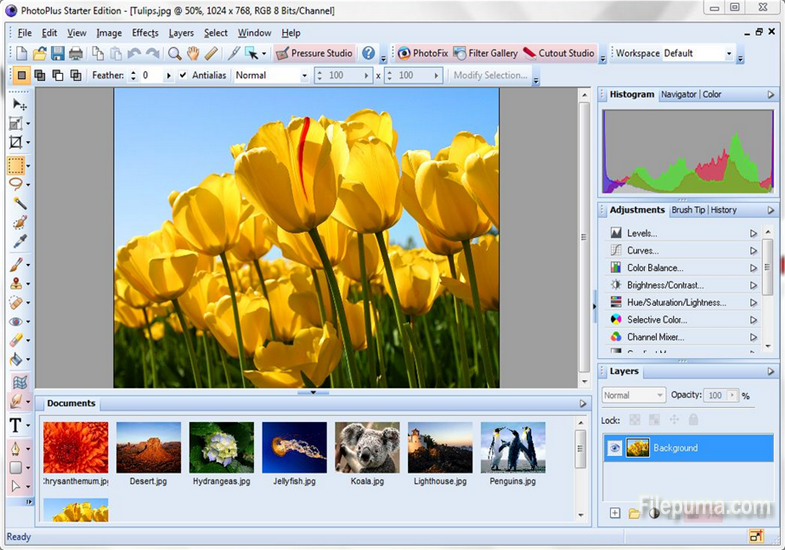
Task: Click the Print icon in toolbar
Action: [x=76, y=53]
